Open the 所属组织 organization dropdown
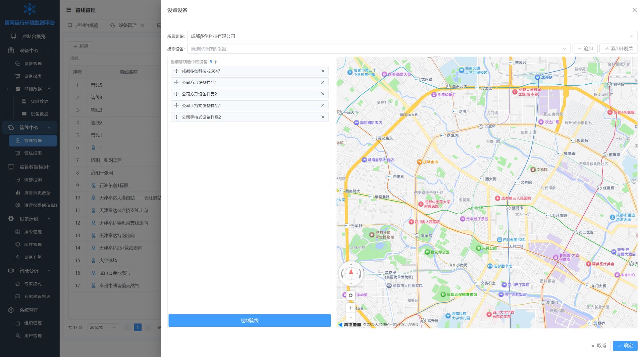Image resolution: width=644 pixels, height=357 pixels. [412, 36]
